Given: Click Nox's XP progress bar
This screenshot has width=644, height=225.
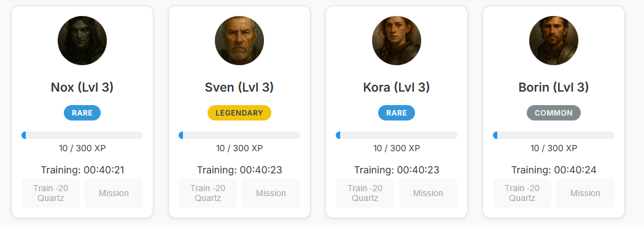Looking at the screenshot, I should coord(82,135).
